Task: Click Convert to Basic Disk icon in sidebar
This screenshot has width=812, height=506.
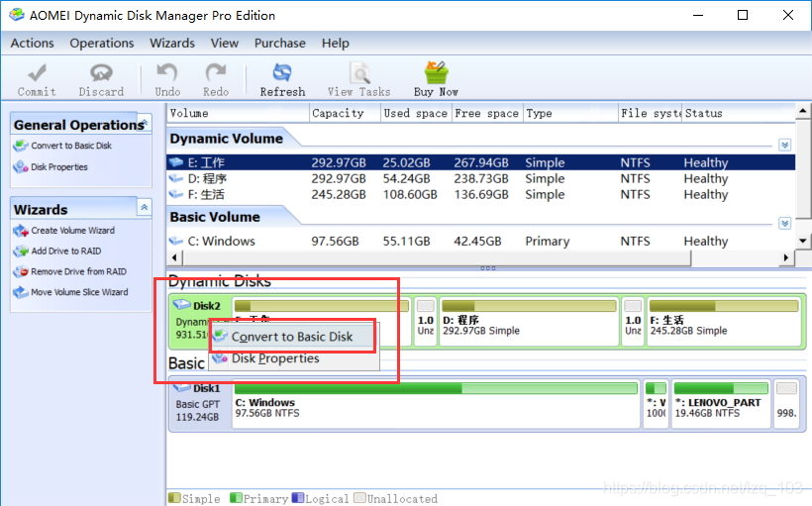Action: (21, 146)
